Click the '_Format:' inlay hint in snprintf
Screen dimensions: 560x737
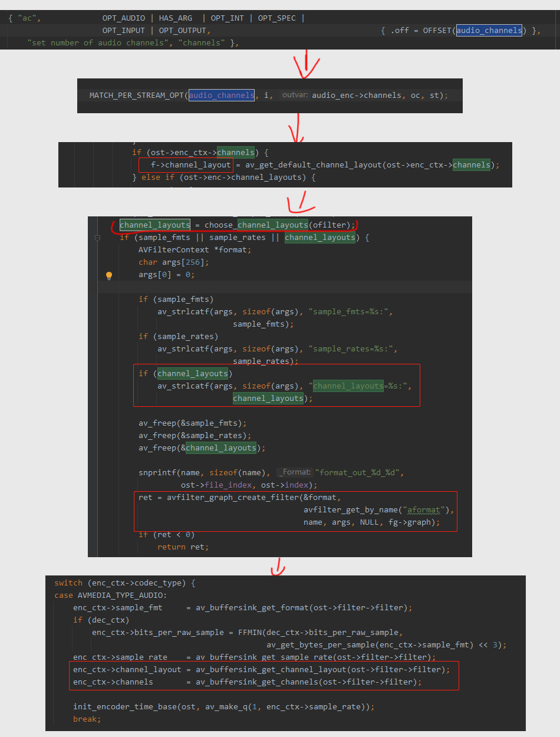coord(295,472)
